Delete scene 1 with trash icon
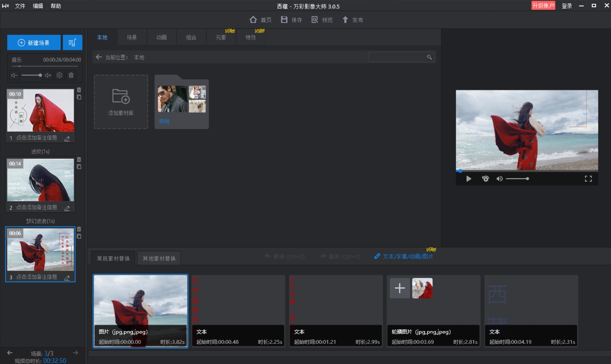 [79, 90]
